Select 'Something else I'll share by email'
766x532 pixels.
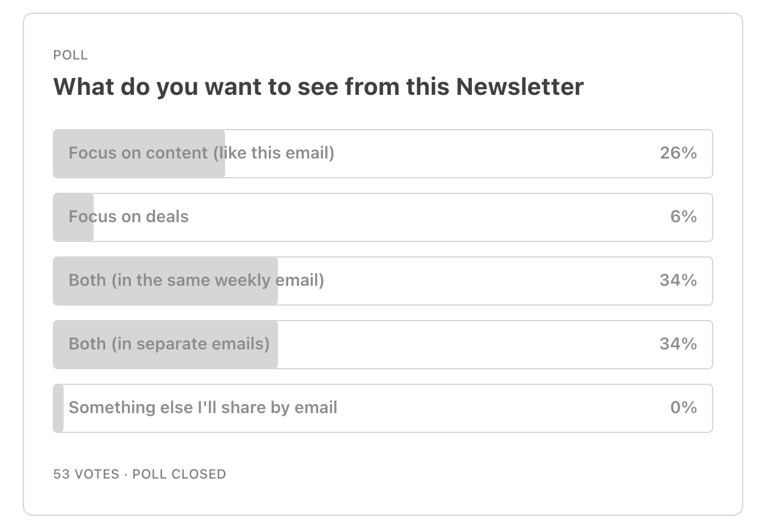[382, 408]
